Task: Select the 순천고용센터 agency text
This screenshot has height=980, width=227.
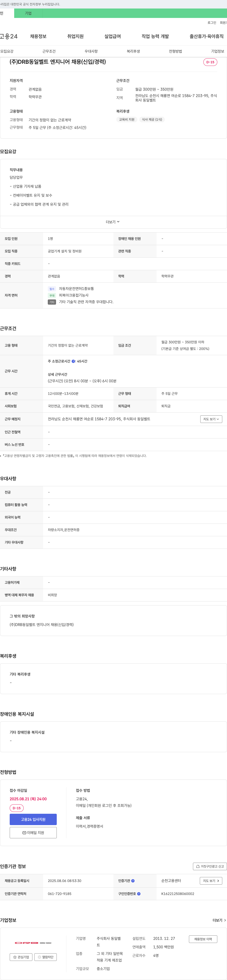Action: click(171, 881)
